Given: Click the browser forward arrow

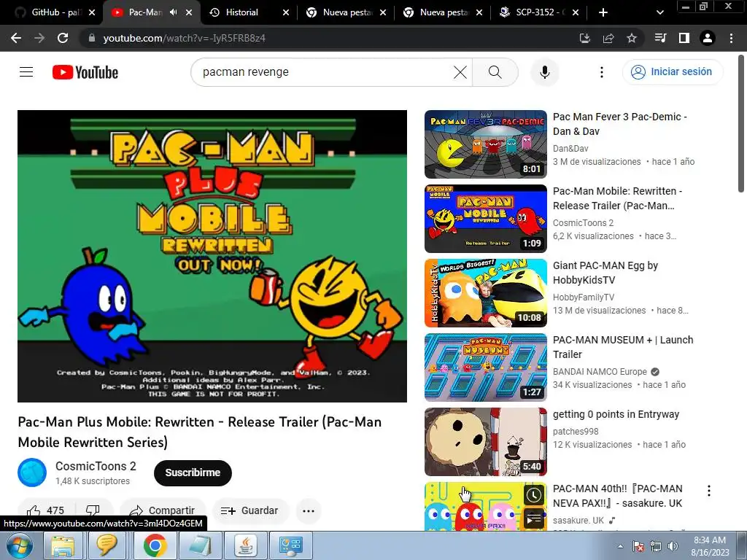Looking at the screenshot, I should [x=39, y=38].
